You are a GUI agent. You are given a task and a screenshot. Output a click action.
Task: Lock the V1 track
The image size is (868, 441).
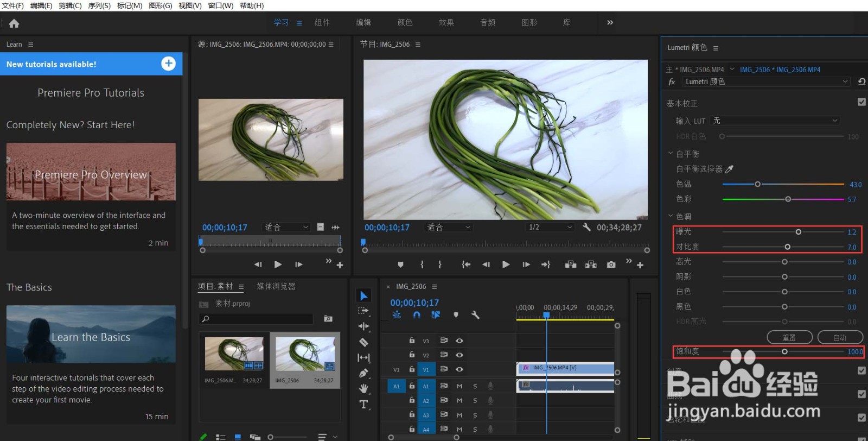click(x=412, y=369)
